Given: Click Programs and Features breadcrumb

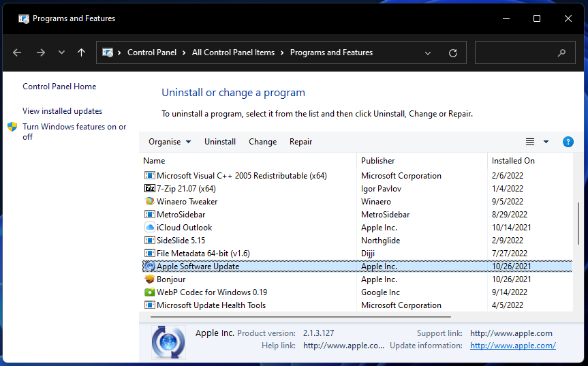Looking at the screenshot, I should pyautogui.click(x=332, y=52).
